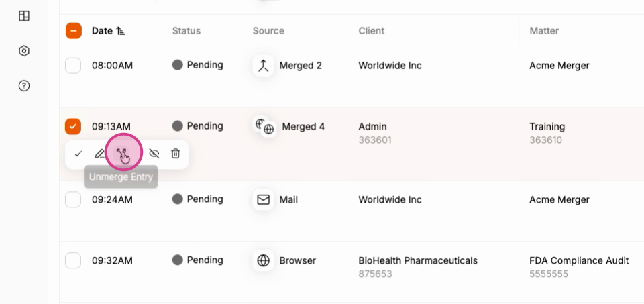Click the Mail source envelope icon
Image resolution: width=644 pixels, height=304 pixels.
tap(263, 200)
